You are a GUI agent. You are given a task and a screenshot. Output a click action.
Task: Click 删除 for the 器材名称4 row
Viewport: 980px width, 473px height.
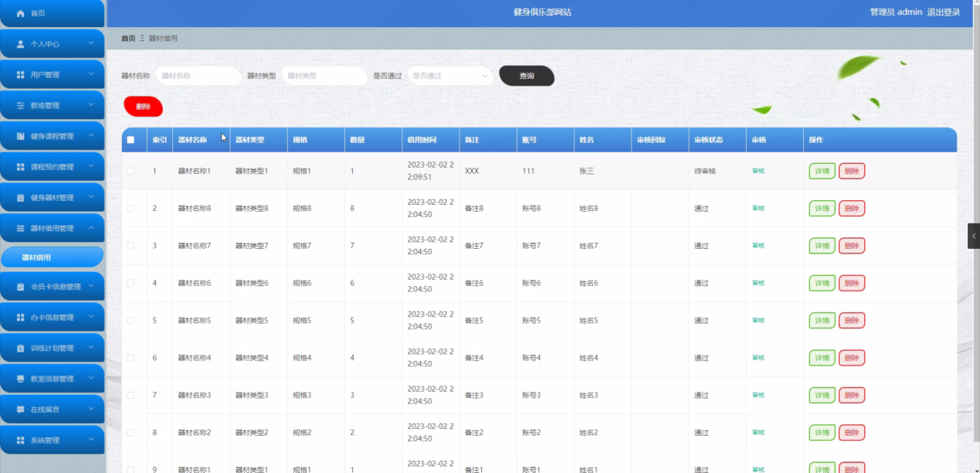pyautogui.click(x=852, y=358)
